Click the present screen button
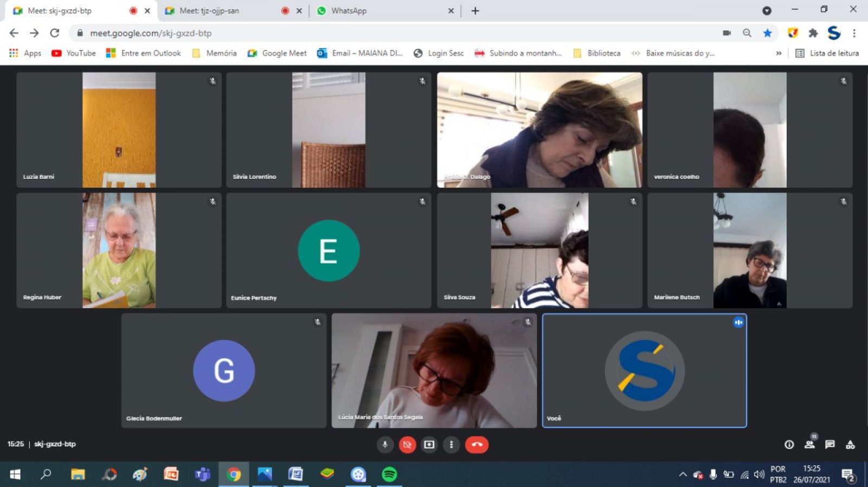868x487 pixels. [429, 445]
